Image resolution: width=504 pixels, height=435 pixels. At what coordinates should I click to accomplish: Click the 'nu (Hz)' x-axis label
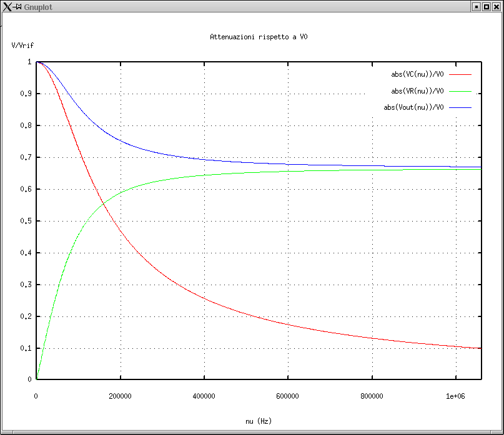[x=259, y=421]
